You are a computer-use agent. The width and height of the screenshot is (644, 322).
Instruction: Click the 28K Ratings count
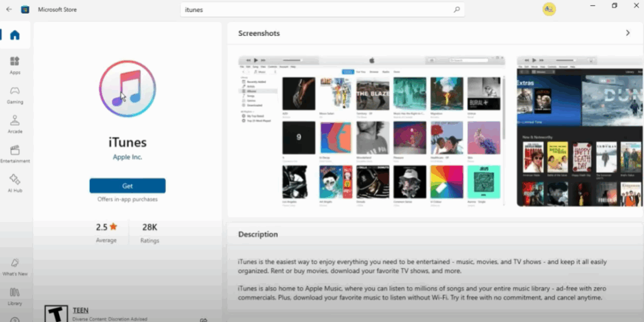(150, 233)
